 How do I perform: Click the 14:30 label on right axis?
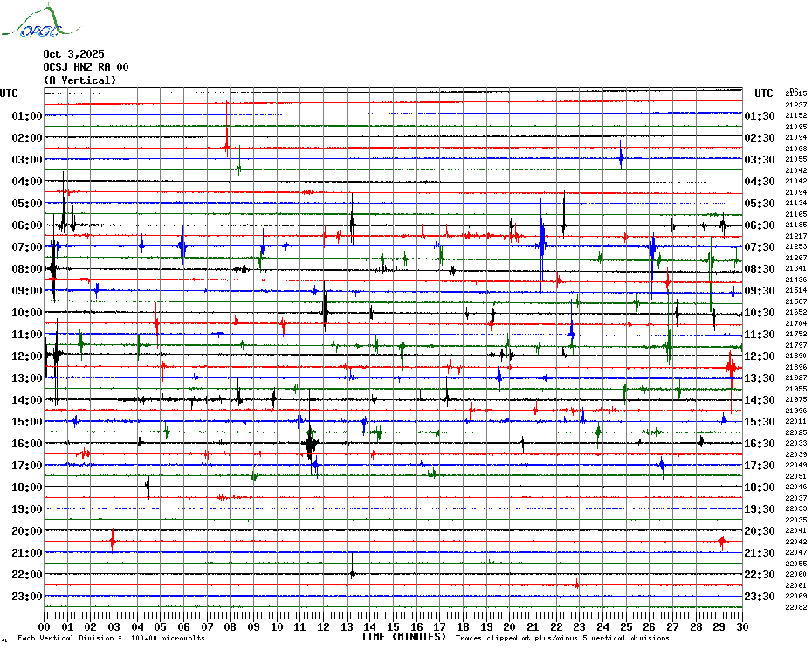click(760, 400)
